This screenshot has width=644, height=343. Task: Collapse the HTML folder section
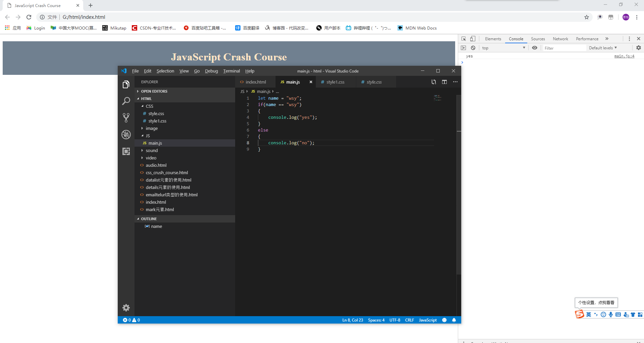point(185,99)
